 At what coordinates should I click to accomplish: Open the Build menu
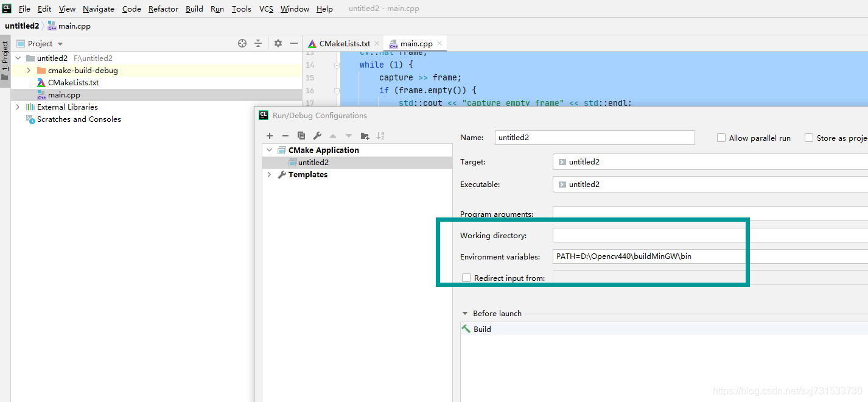(195, 9)
